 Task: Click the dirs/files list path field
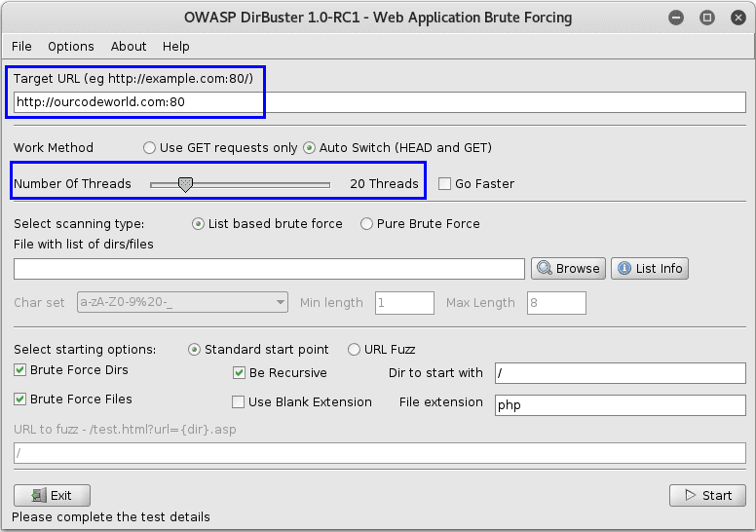(x=269, y=269)
